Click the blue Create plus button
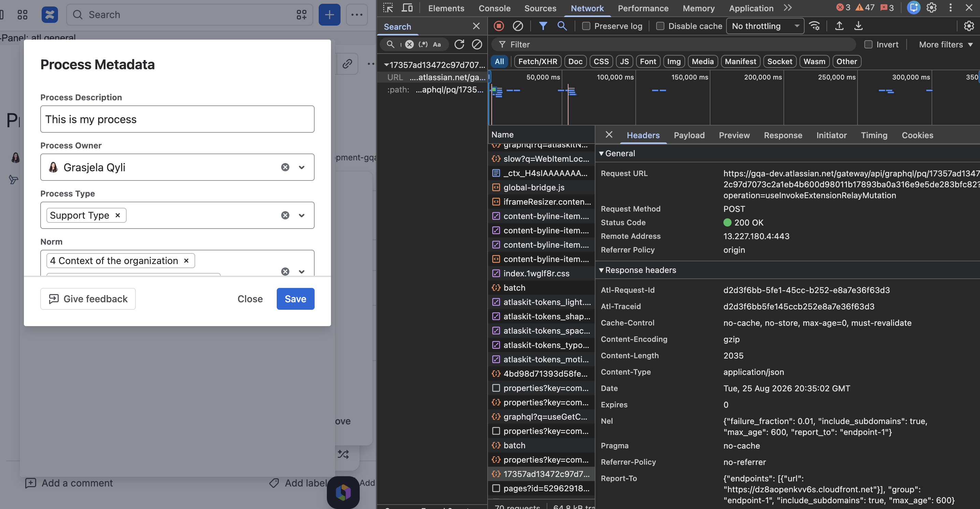The image size is (980, 509). click(x=330, y=14)
